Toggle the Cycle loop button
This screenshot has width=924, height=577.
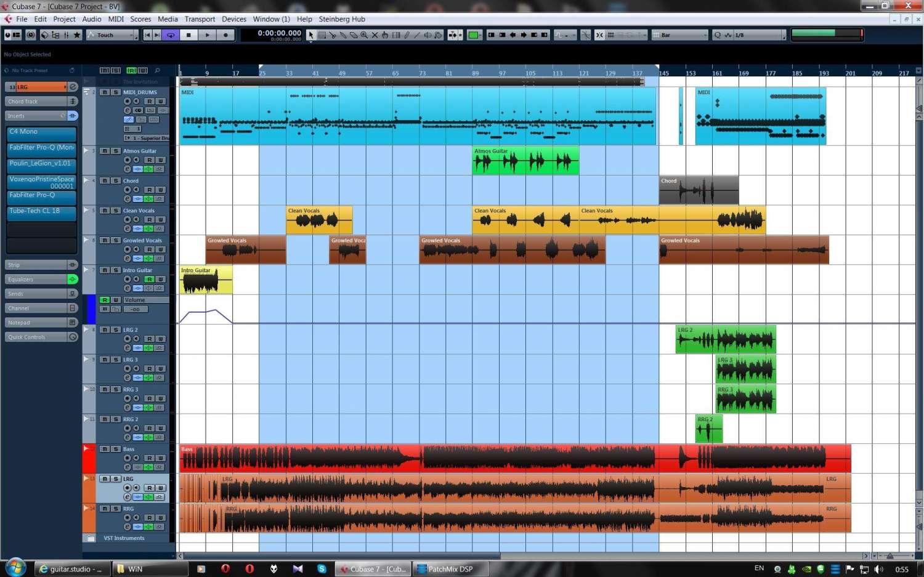171,35
